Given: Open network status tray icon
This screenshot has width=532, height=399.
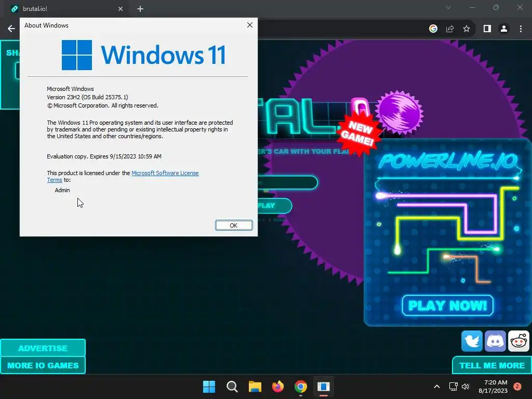Looking at the screenshot, I should (x=453, y=387).
